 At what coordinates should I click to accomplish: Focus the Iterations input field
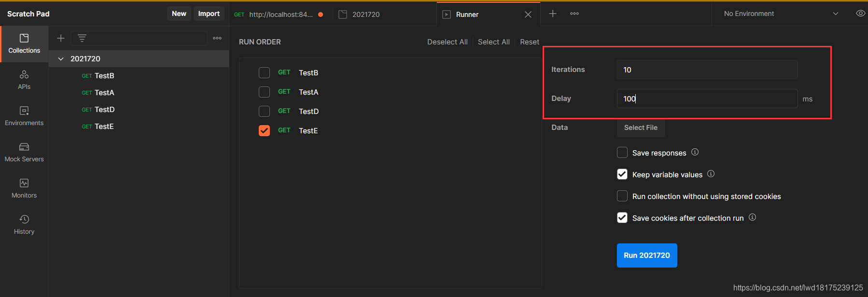(707, 70)
